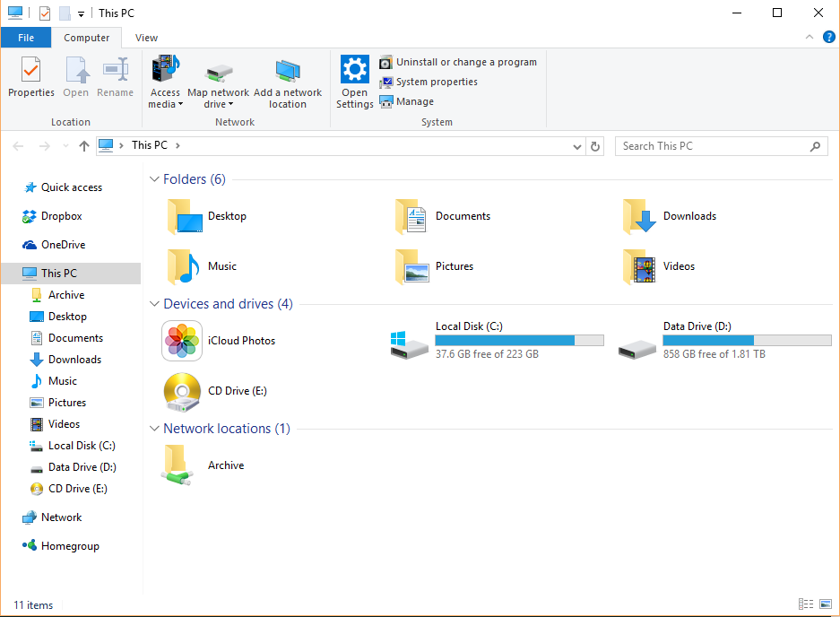Select the CD Drive (E:) disc icon

(182, 392)
